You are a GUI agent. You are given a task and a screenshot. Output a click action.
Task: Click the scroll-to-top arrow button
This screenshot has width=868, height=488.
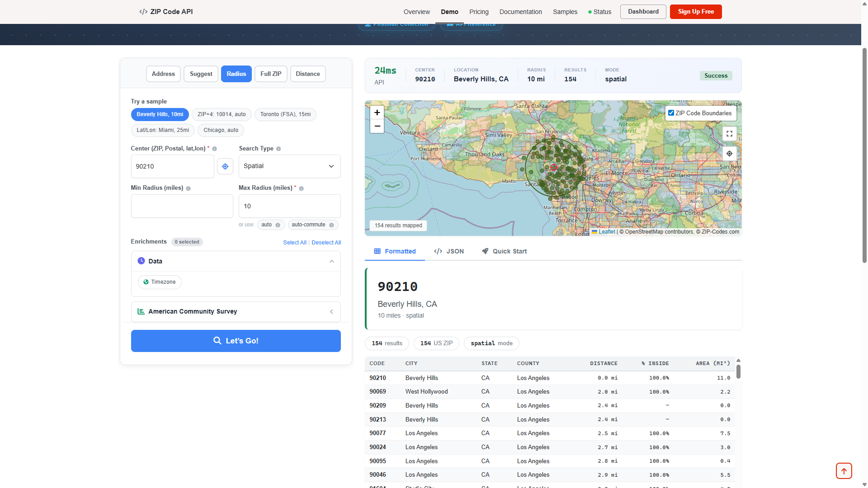[x=844, y=471]
